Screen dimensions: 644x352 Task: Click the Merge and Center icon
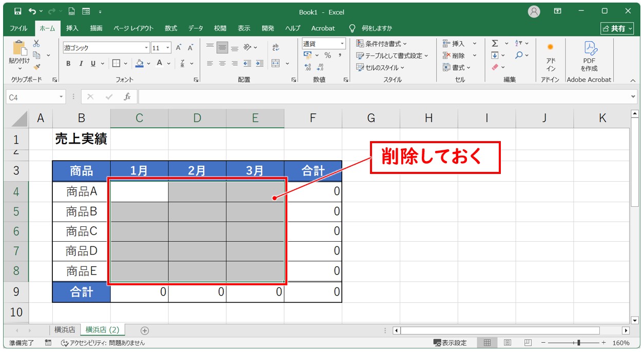click(276, 64)
